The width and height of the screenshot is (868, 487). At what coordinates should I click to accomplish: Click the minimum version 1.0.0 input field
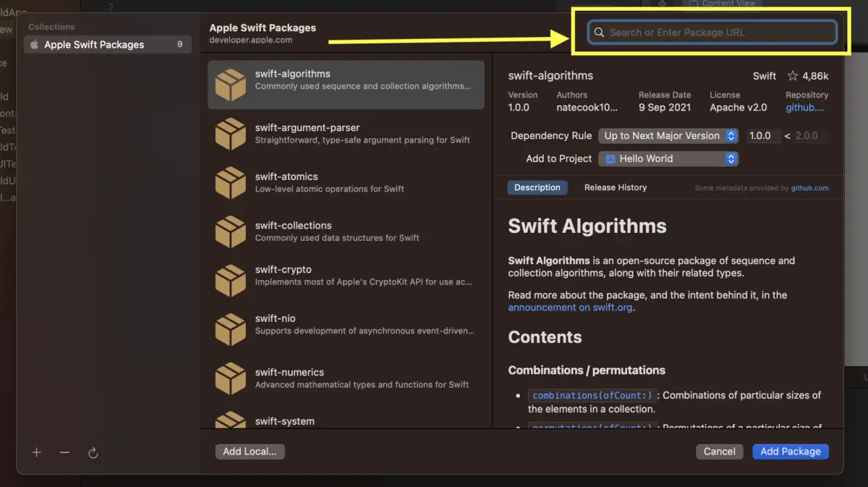[764, 135]
